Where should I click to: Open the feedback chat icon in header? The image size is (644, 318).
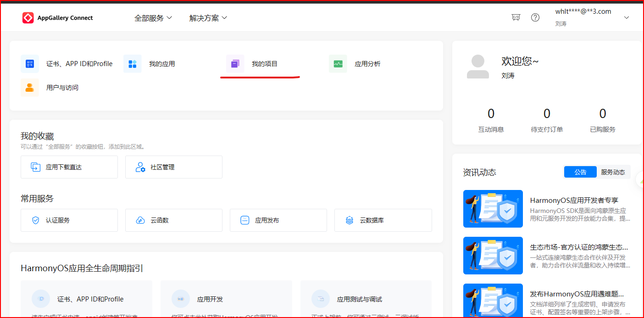click(x=516, y=17)
